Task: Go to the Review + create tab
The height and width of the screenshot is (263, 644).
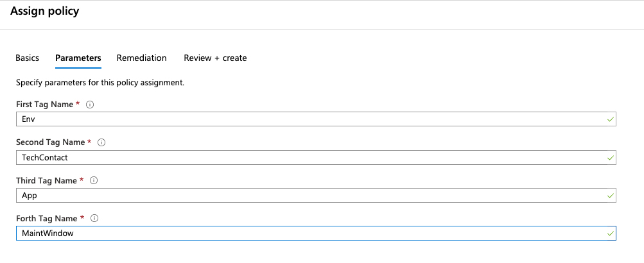Action: click(215, 58)
